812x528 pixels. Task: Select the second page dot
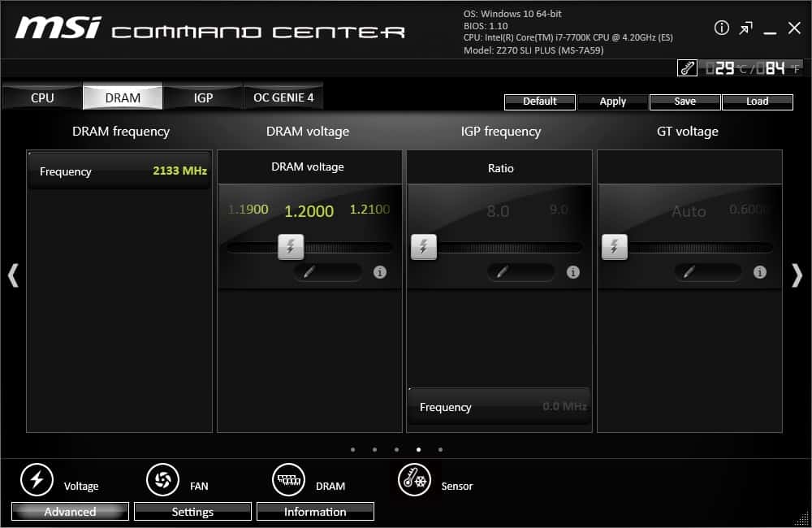[x=374, y=450]
